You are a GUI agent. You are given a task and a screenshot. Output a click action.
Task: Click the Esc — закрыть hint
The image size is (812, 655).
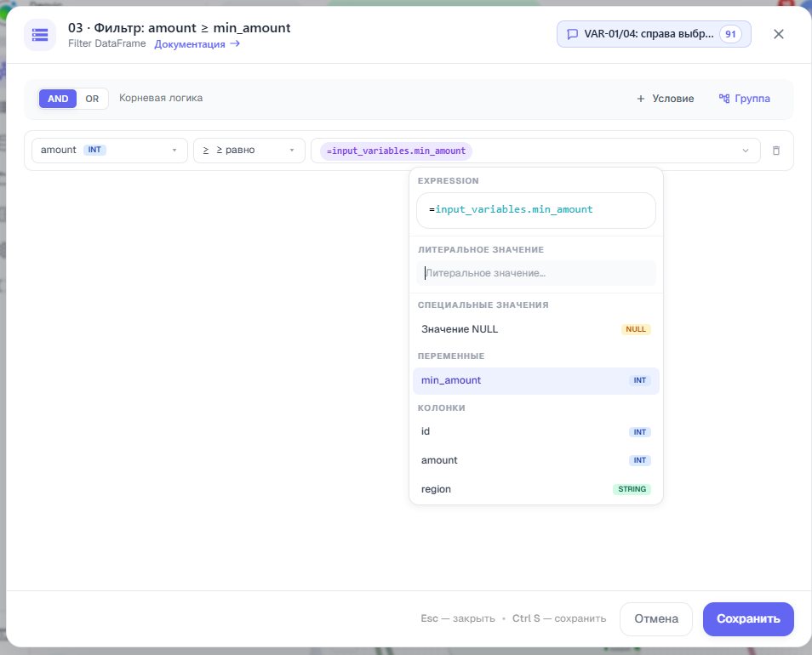458,618
